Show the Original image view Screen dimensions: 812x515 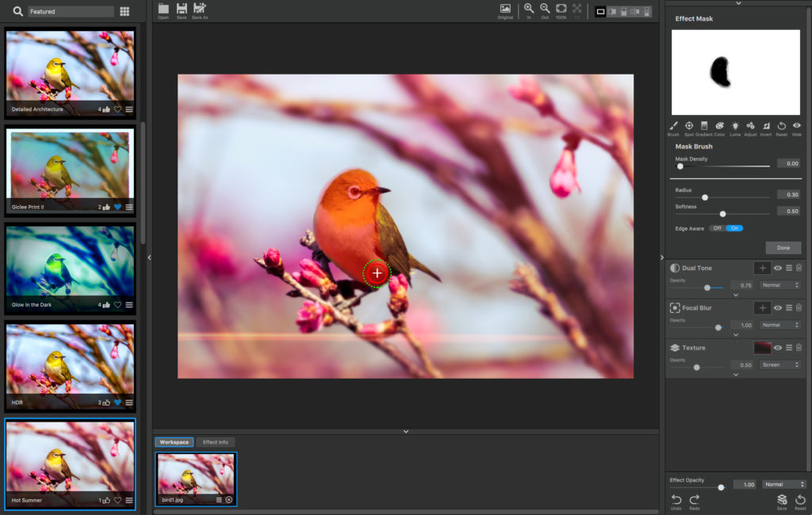pyautogui.click(x=505, y=11)
